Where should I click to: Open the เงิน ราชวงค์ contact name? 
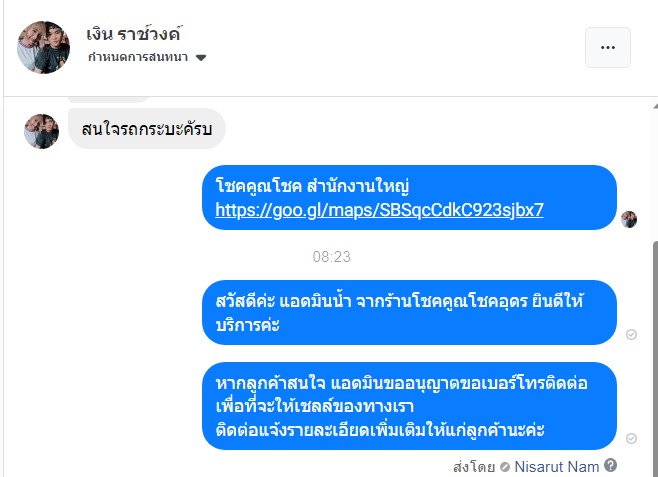coord(134,34)
